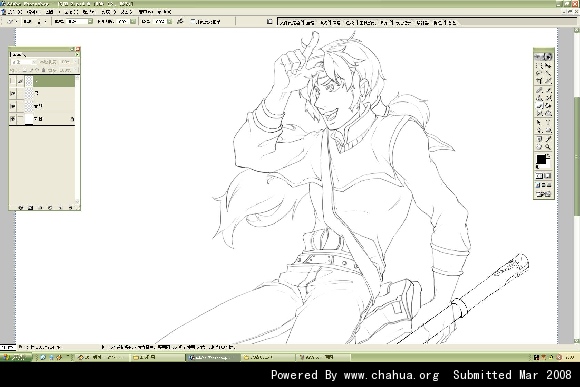This screenshot has width=580, height=387.
Task: Select the Crop tool
Action: [539, 80]
